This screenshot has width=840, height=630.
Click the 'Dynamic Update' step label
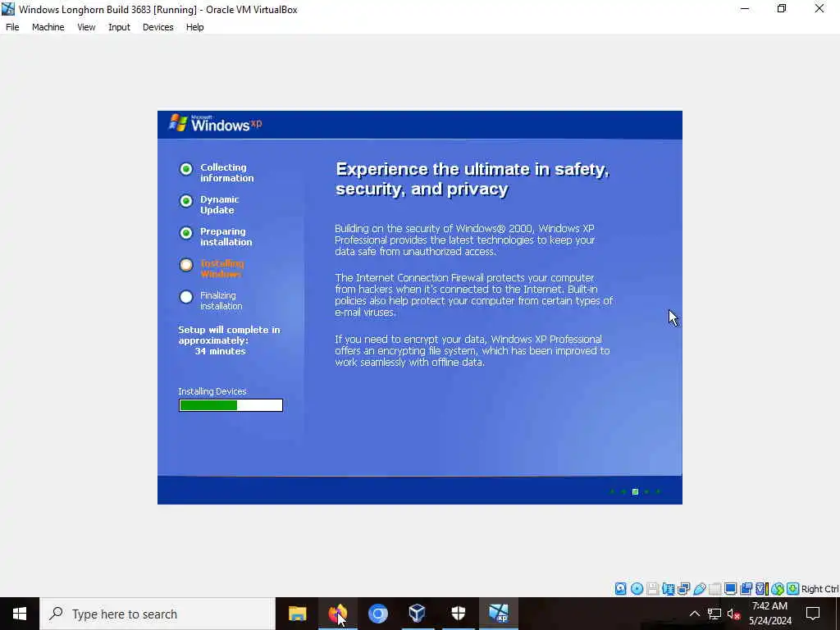pyautogui.click(x=220, y=204)
